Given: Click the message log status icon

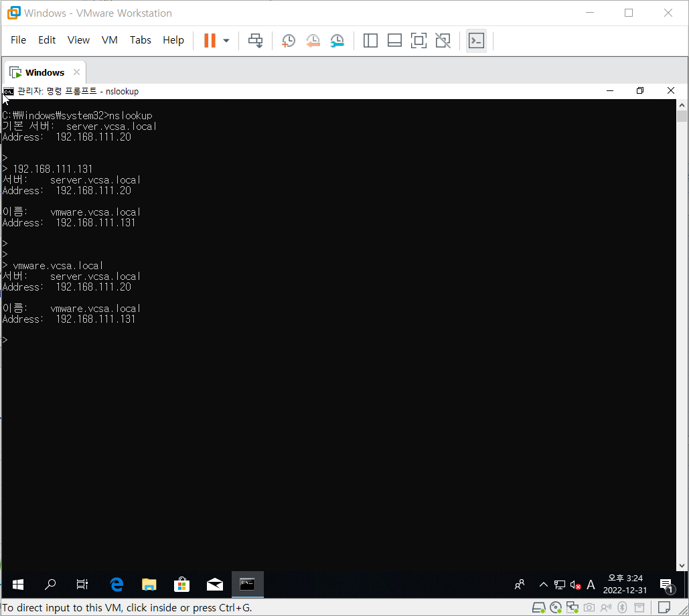Looking at the screenshot, I should coord(664,608).
